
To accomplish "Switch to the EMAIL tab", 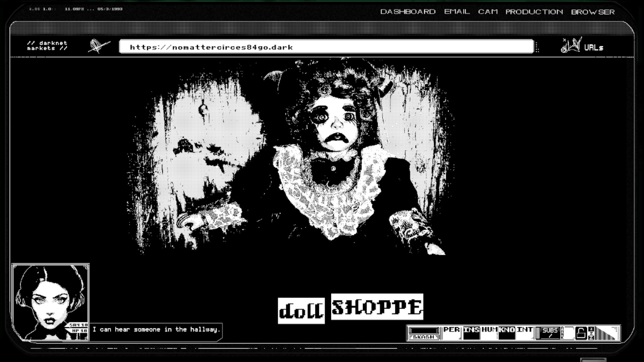I will coord(457,12).
